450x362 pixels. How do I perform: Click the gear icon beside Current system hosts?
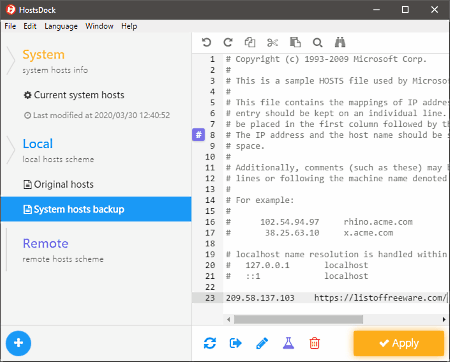[27, 95]
